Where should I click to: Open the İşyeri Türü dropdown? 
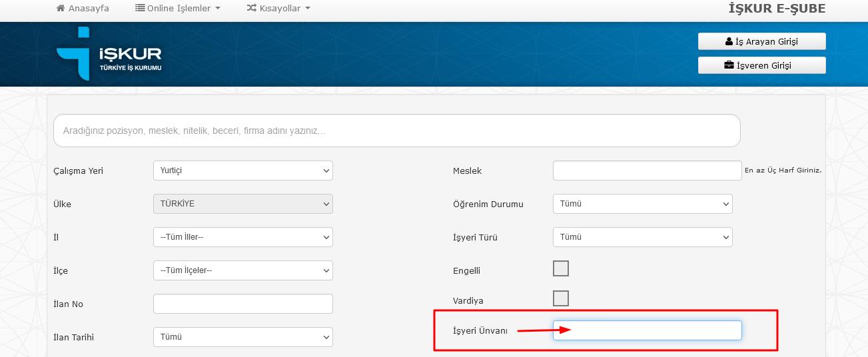click(643, 237)
